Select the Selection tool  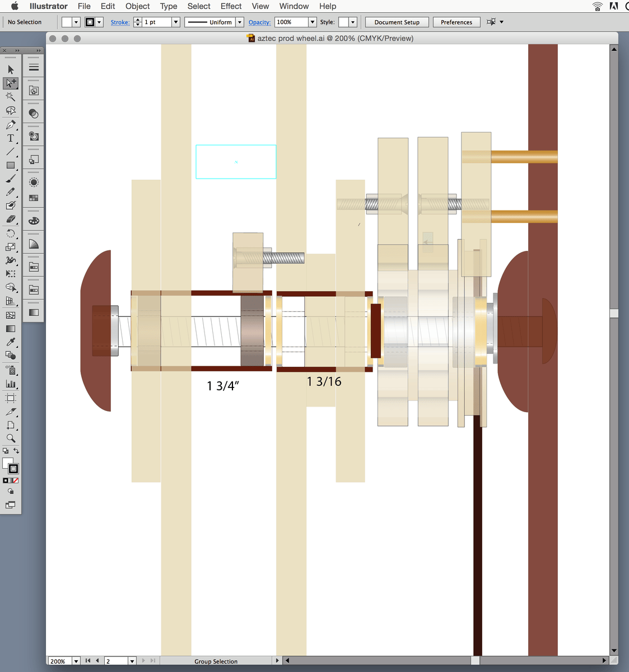pyautogui.click(x=10, y=69)
